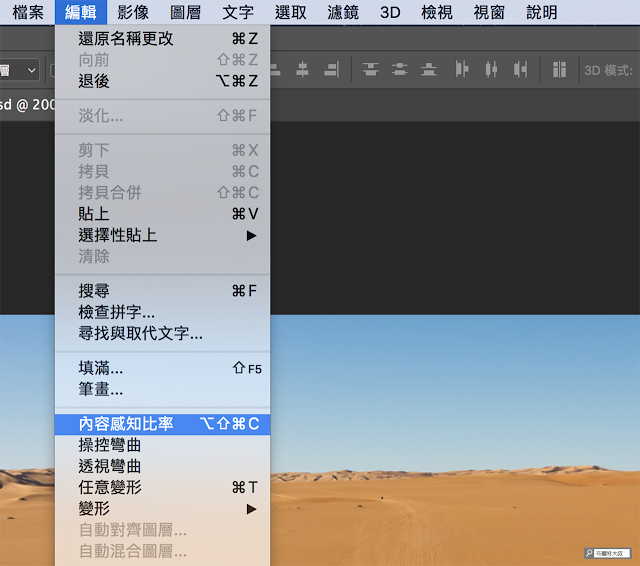Choose 操控彎曲 puppet warp

point(162,445)
